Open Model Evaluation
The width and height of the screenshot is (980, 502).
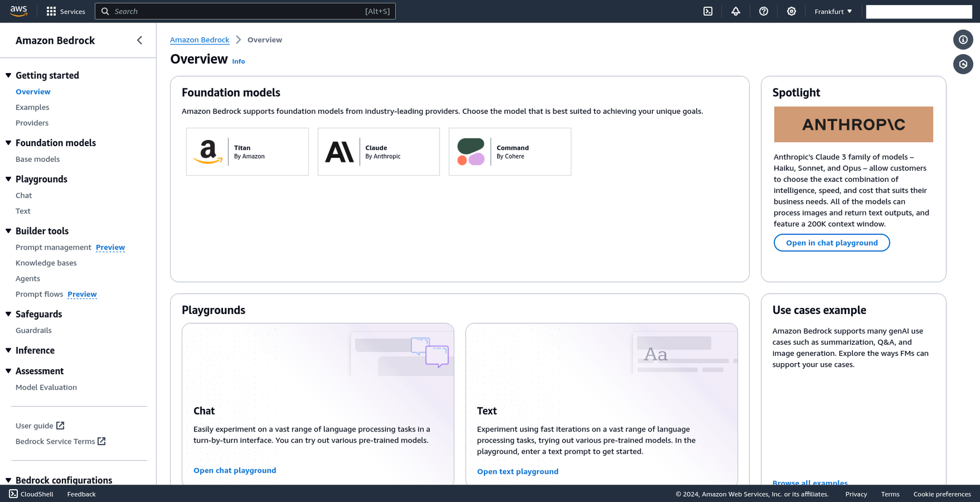coord(46,388)
